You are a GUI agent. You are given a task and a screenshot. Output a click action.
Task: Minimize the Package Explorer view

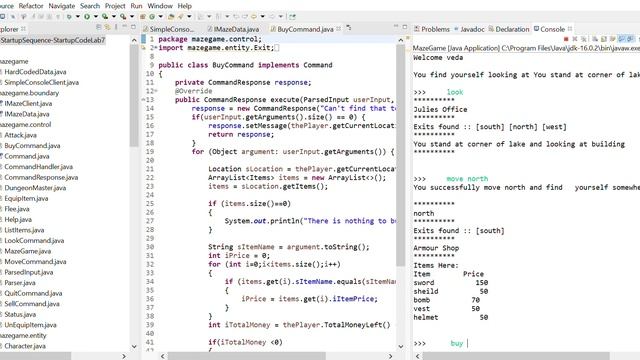pyautogui.click(x=124, y=26)
